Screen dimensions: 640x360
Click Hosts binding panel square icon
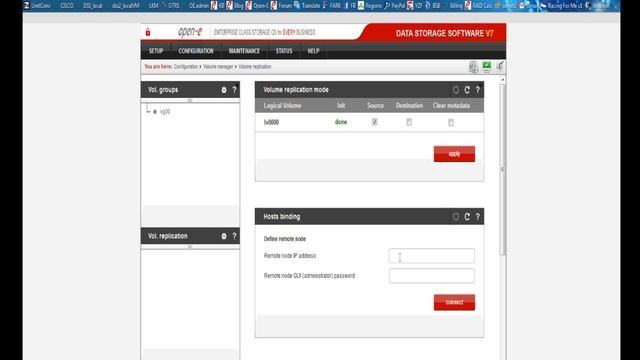[456, 217]
